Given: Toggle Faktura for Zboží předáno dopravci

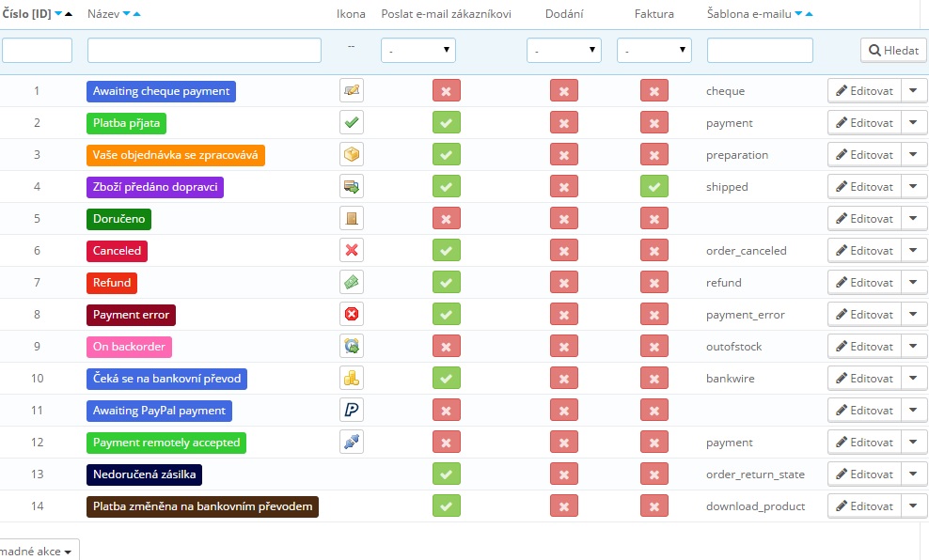Looking at the screenshot, I should [654, 187].
